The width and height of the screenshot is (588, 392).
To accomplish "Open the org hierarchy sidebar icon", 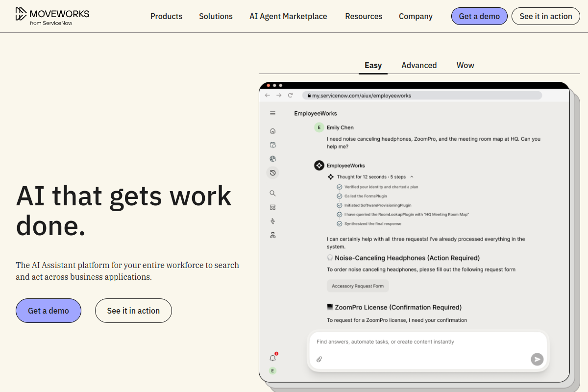I will click(x=273, y=235).
